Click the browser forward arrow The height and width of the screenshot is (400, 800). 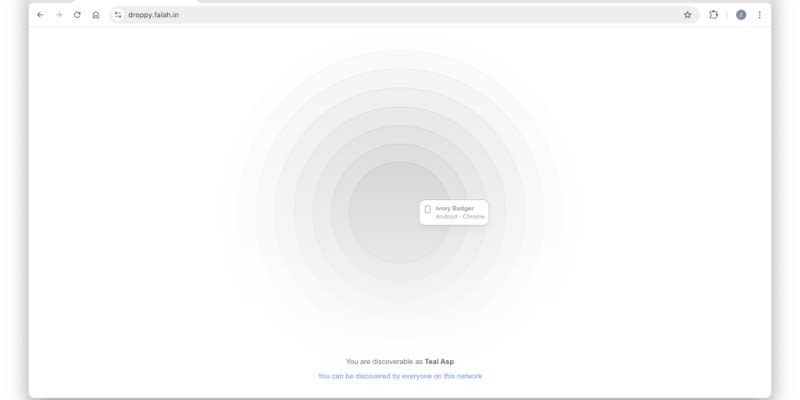58,15
